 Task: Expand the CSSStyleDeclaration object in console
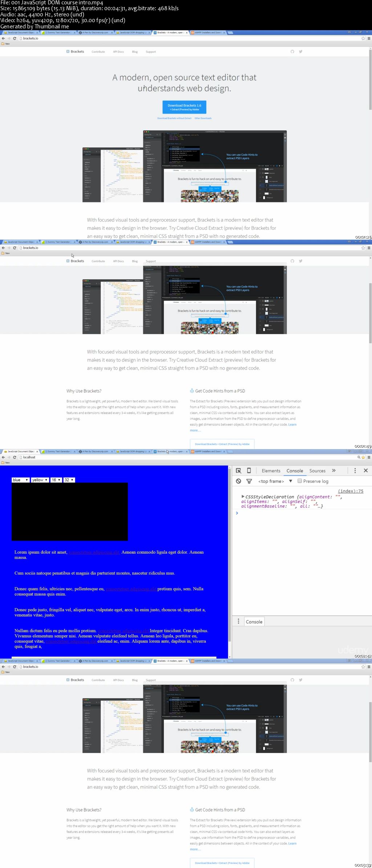[x=243, y=496]
